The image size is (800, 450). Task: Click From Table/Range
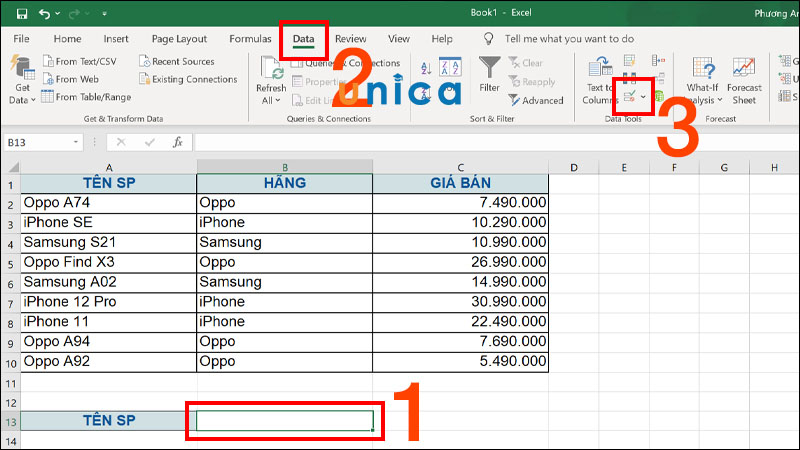(x=86, y=97)
